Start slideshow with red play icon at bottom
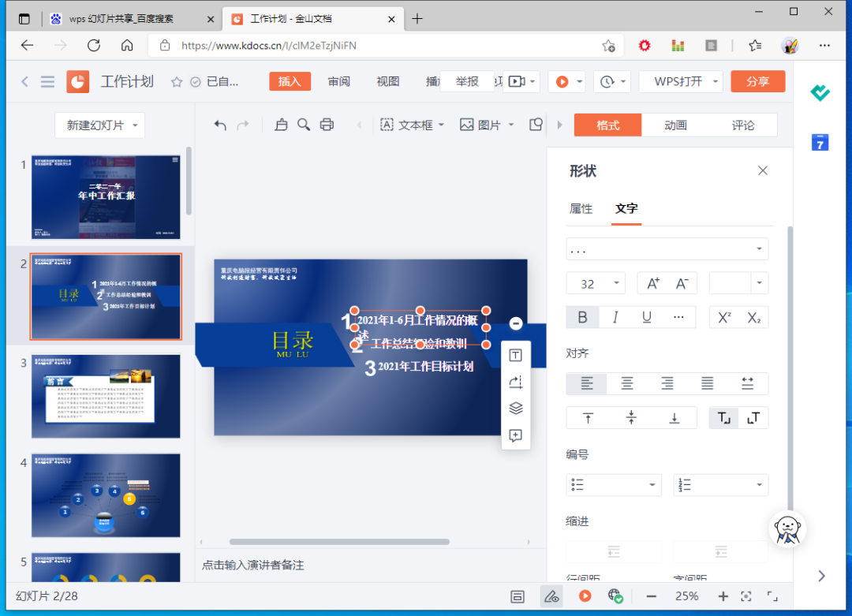The width and height of the screenshot is (852, 616). [x=585, y=596]
